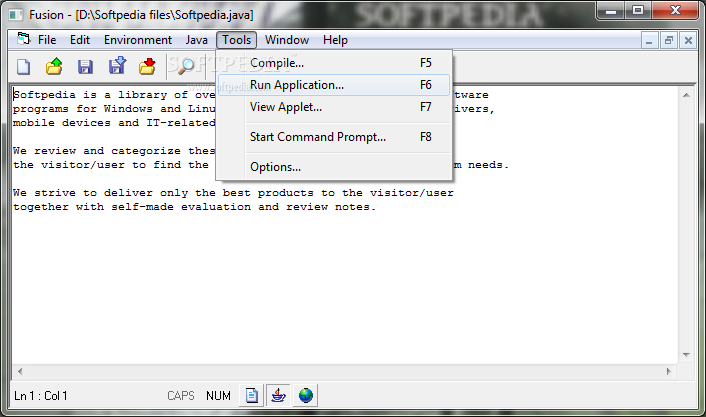Click horizontal scrollbar right arrow

pos(669,372)
